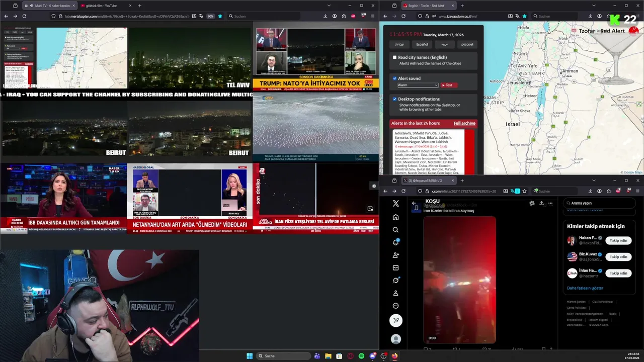Click the Haber Türk news stream
644x362 pixels.
pos(63,198)
